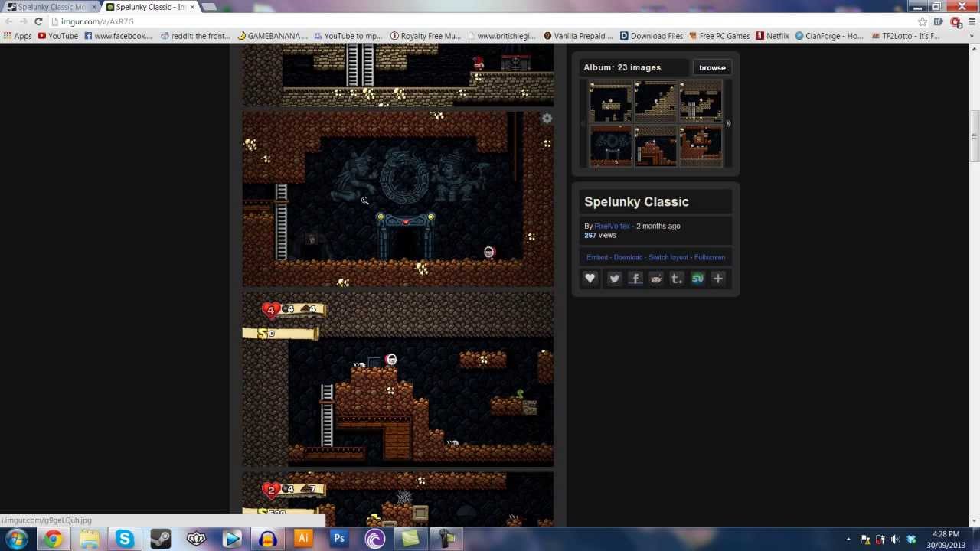Launch Adobe Illustrator from taskbar
The image size is (980, 551).
(x=303, y=539)
